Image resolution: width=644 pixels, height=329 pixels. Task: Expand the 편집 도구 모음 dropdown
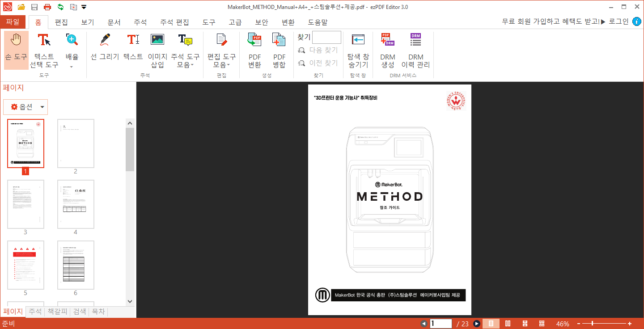228,65
